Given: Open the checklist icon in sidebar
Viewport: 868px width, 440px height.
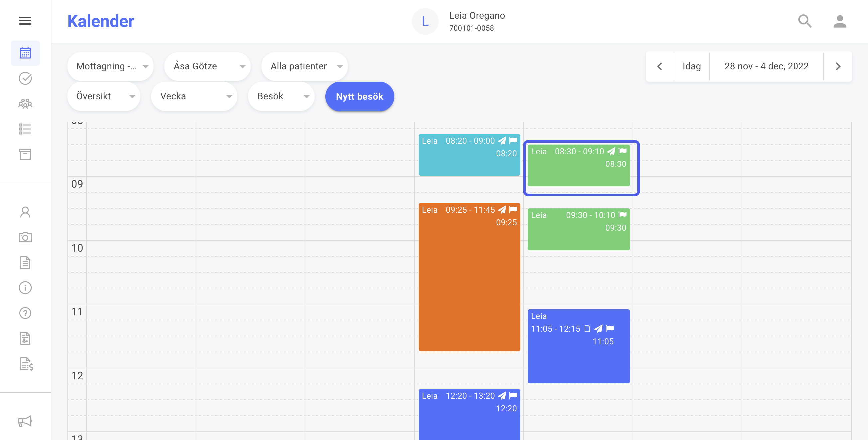Looking at the screenshot, I should point(25,129).
